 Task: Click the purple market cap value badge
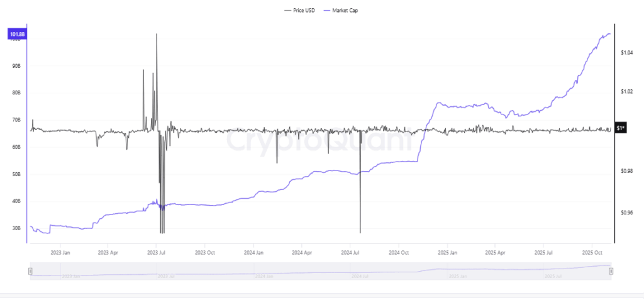[x=17, y=34]
